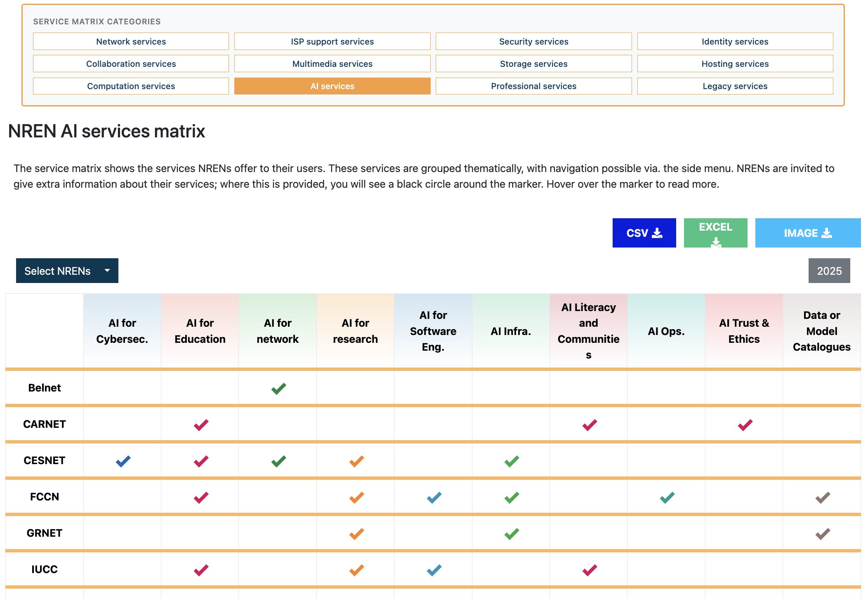Go to Computation services category
This screenshot has height=599, width=868.
[x=131, y=86]
